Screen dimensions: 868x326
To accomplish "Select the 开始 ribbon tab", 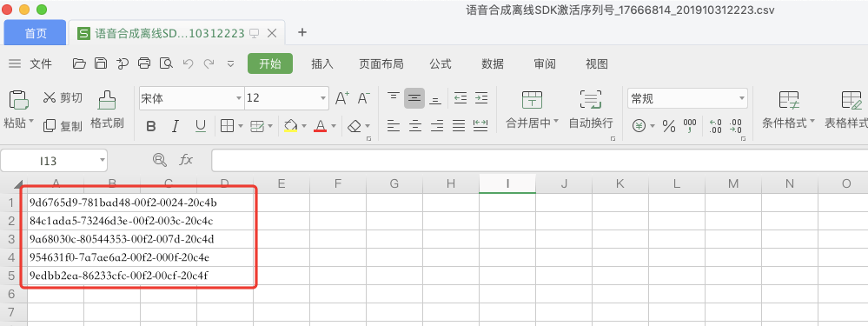I will click(x=270, y=63).
